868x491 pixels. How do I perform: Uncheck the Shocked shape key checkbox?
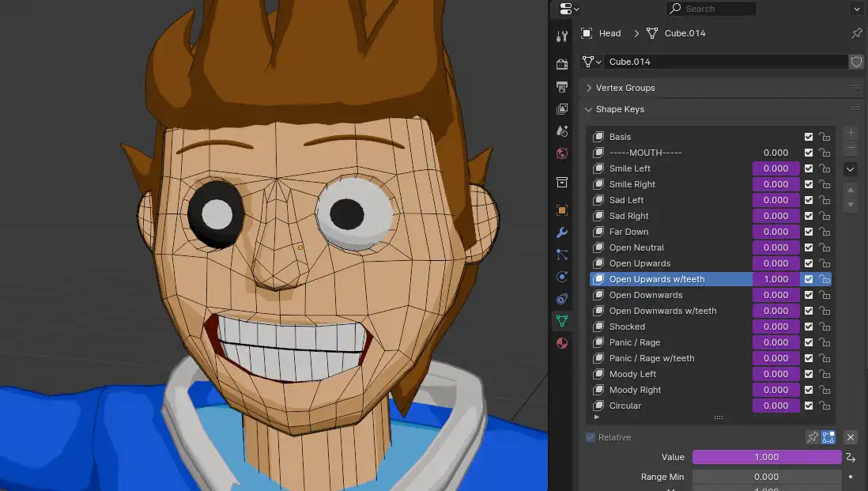(x=809, y=327)
